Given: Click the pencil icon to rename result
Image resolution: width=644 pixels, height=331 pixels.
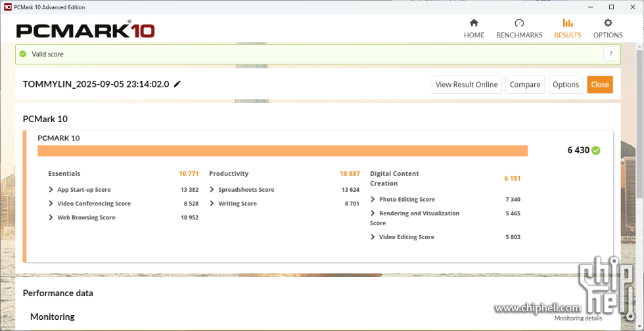Looking at the screenshot, I should [177, 84].
